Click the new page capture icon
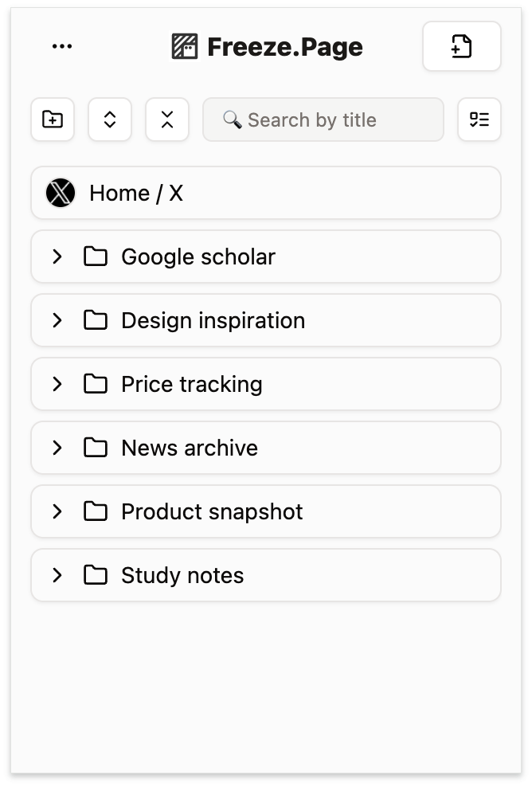This screenshot has width=532, height=787. click(461, 46)
